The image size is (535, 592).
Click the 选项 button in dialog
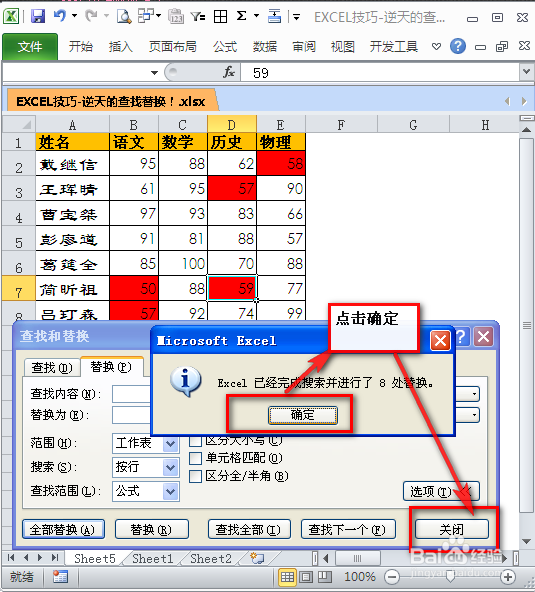point(441,491)
